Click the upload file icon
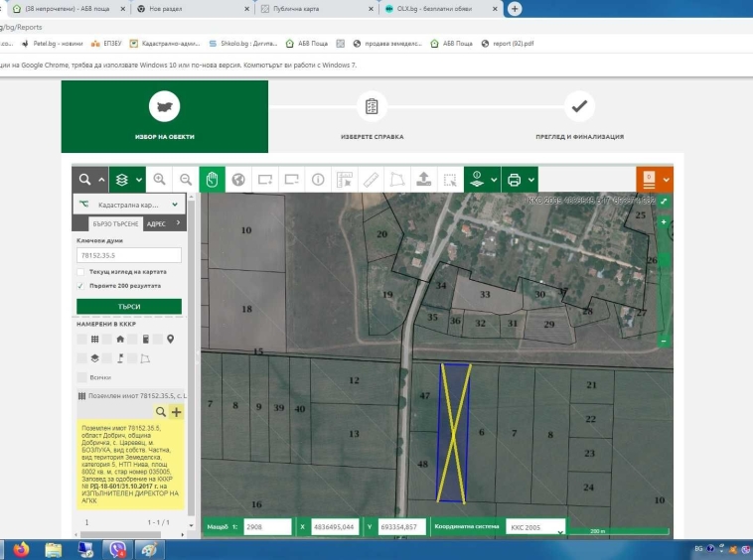Screen dimensions: 753x560 pos(423,180)
